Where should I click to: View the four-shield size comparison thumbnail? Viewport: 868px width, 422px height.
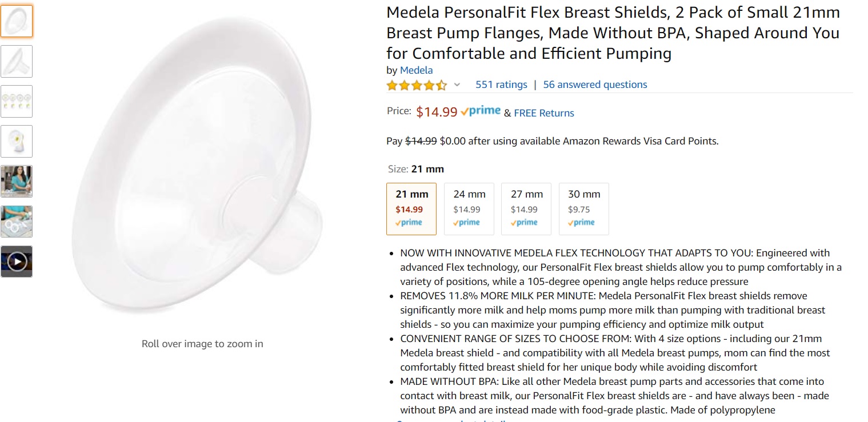[x=17, y=101]
